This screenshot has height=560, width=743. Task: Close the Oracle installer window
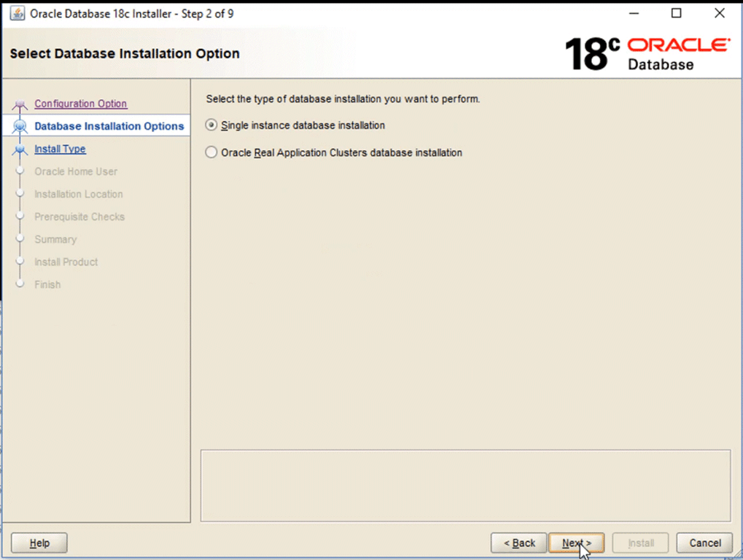coord(720,13)
